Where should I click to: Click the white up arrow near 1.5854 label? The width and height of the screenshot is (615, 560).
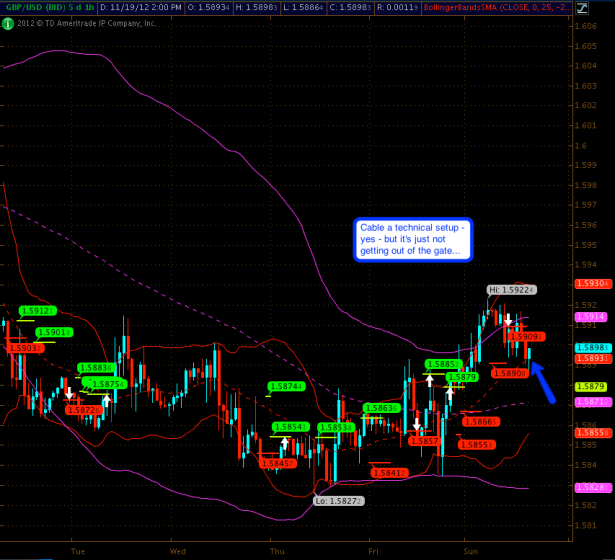(285, 443)
